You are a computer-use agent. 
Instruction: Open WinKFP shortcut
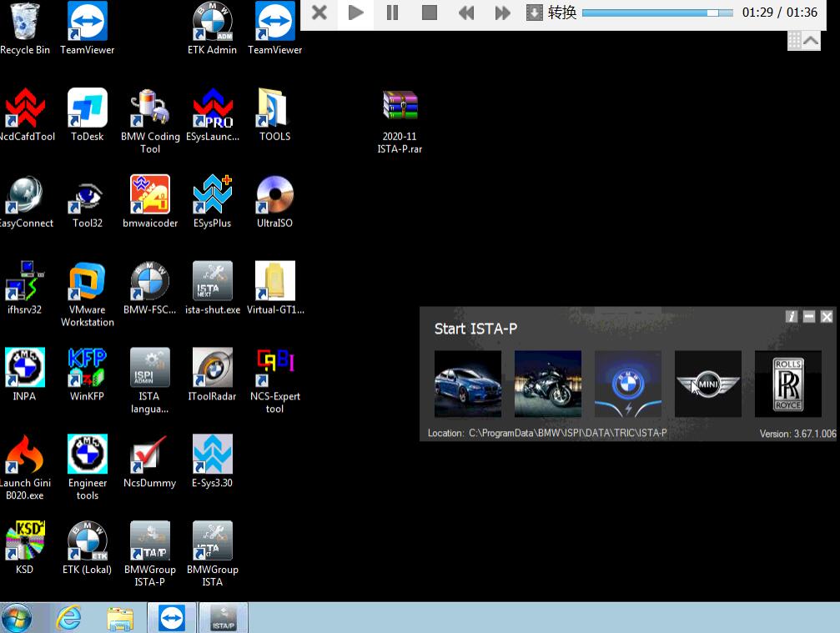88,374
